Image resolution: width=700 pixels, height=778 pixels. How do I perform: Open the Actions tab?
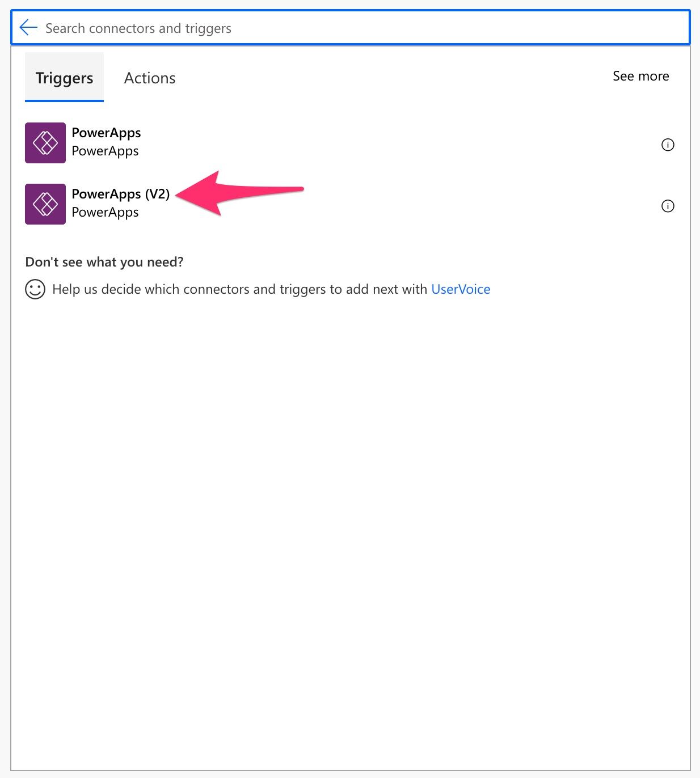coord(150,78)
